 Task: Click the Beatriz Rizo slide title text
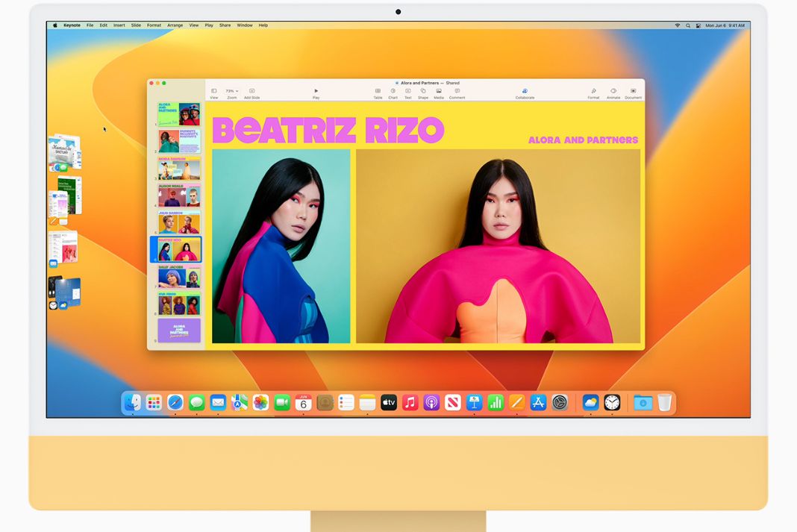click(328, 131)
